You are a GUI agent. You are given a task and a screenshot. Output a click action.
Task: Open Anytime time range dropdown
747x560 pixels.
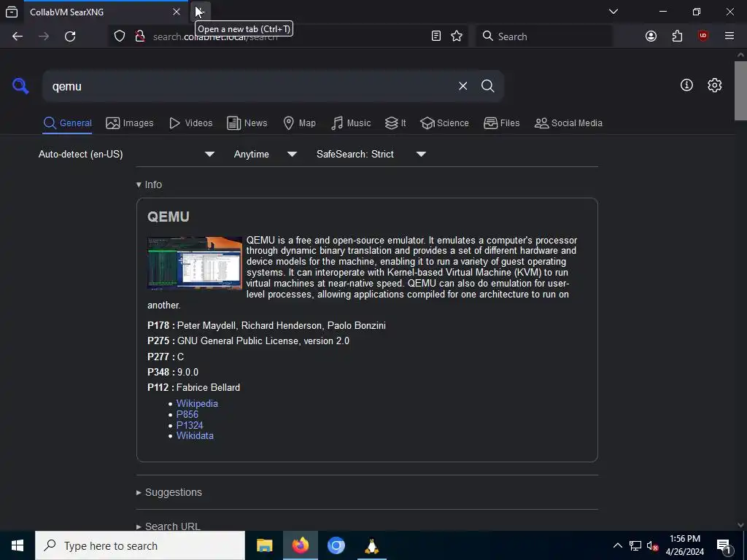pos(266,155)
